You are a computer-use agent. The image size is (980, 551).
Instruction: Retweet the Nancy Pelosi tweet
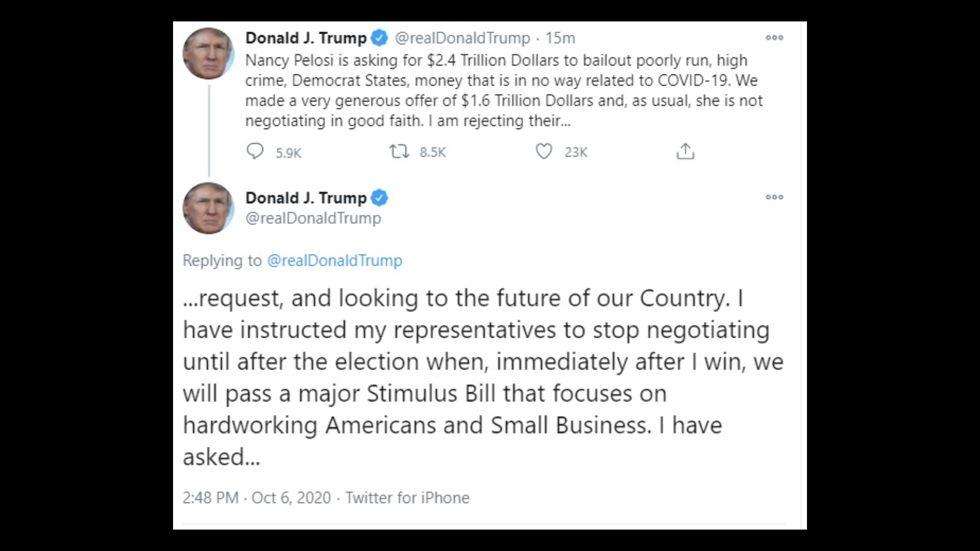coord(399,152)
